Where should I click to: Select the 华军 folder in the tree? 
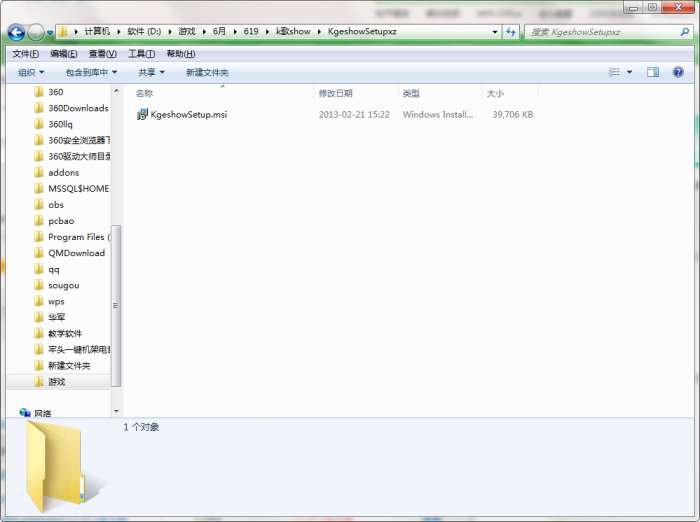[57, 317]
